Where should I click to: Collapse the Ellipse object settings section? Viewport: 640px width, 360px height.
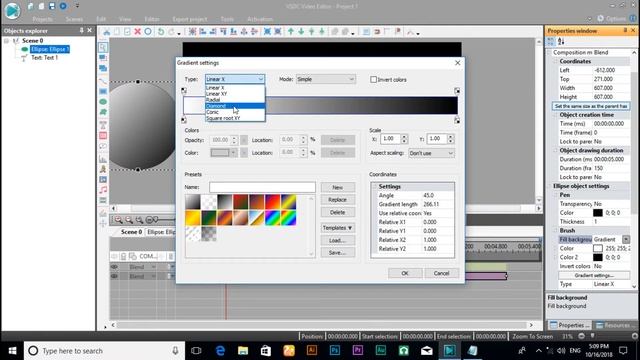pyautogui.click(x=549, y=186)
